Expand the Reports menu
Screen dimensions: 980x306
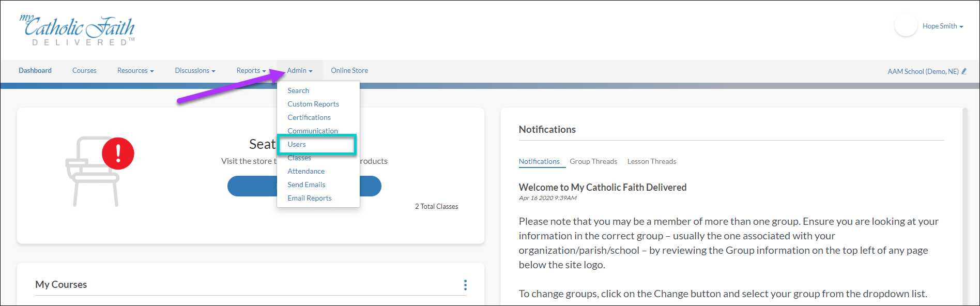[x=251, y=70]
